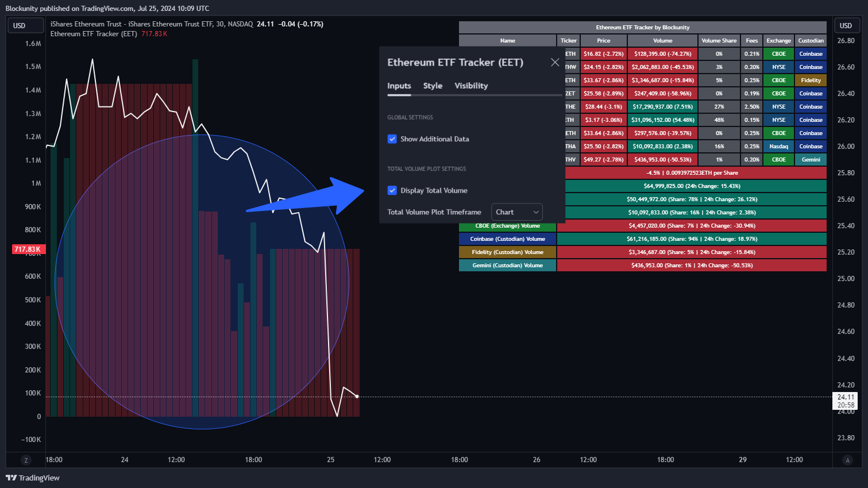Viewport: 868px width, 488px height.
Task: Click the red 717.83K axis label
Action: click(x=28, y=249)
